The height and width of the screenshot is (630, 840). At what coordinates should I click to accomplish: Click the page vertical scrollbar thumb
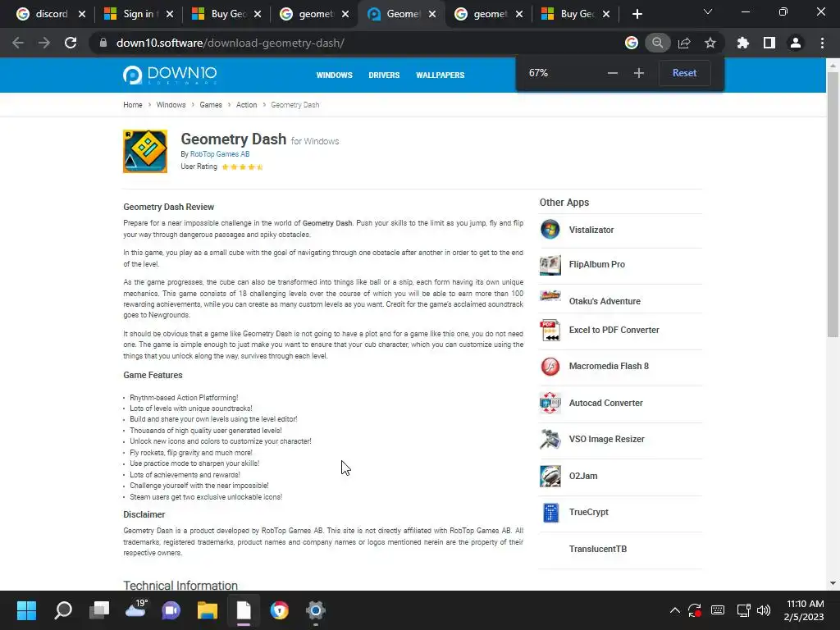click(833, 204)
